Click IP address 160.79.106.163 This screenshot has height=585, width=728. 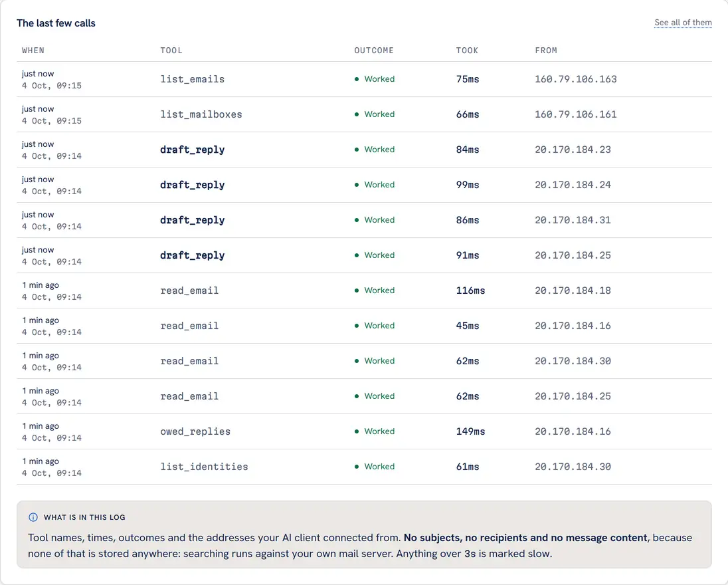pyautogui.click(x=576, y=79)
